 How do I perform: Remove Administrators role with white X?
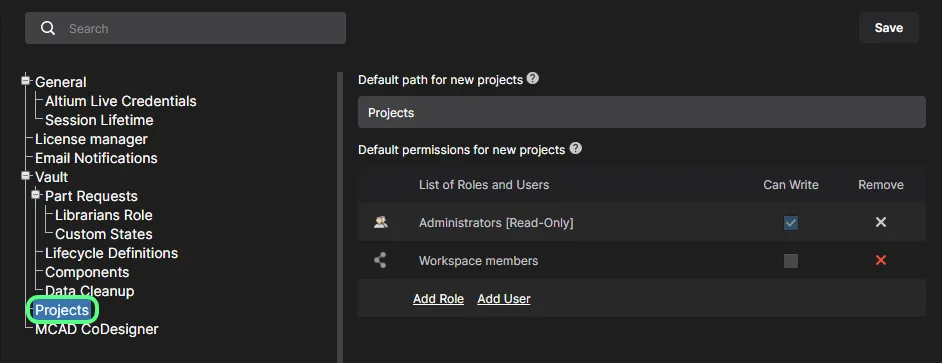click(881, 222)
